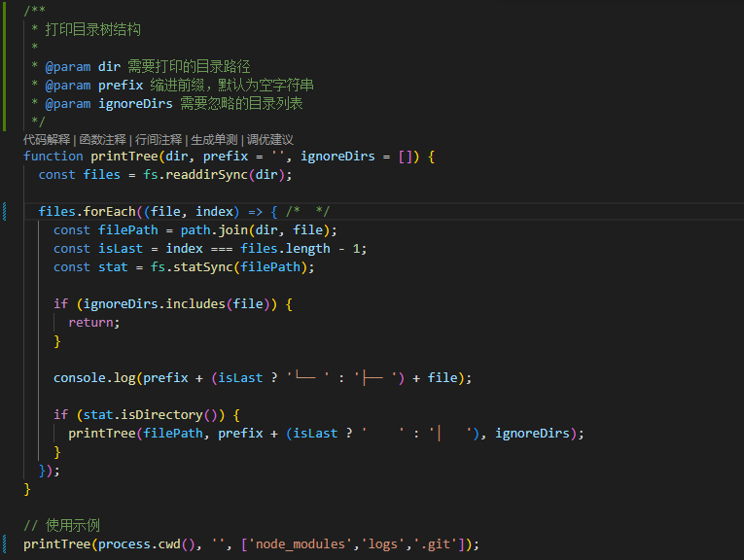Click the 调优建议 code lens link
The image size is (744, 560).
pos(270,140)
